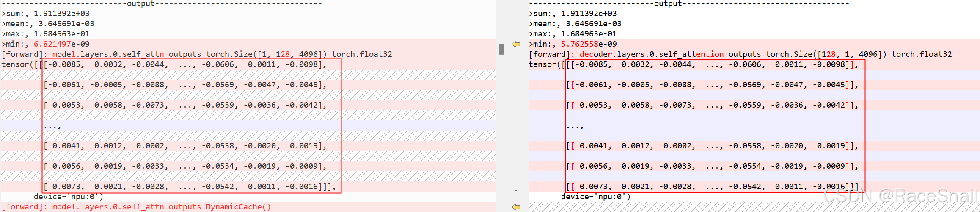
Task: Click the gray scrollbar thumb in the center gutter
Action: [501, 49]
